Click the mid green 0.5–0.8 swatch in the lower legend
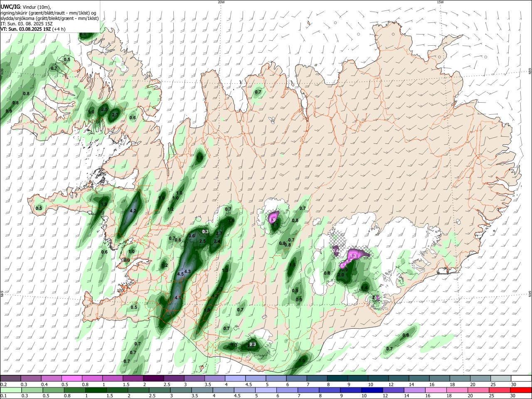This screenshot has height=399, width=532. 53,390
